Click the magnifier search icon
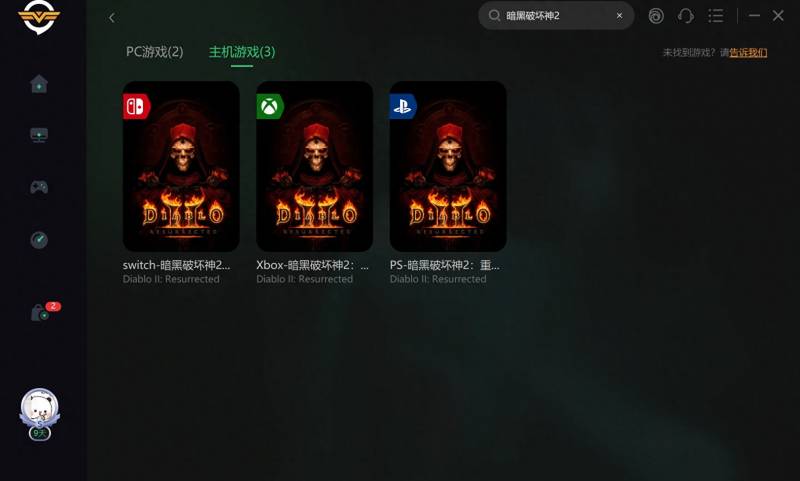Screen dimensions: 800x481 point(494,16)
